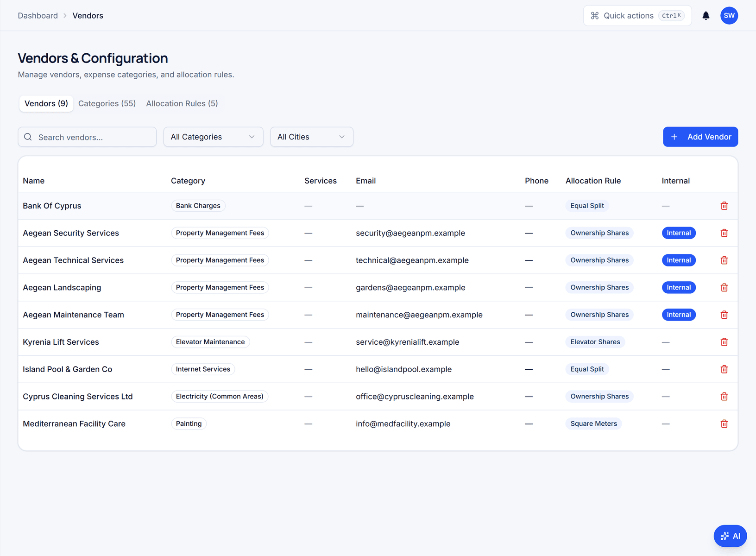The width and height of the screenshot is (756, 556).
Task: Delete the Island Pool & Garden Co vendor
Action: pos(724,369)
